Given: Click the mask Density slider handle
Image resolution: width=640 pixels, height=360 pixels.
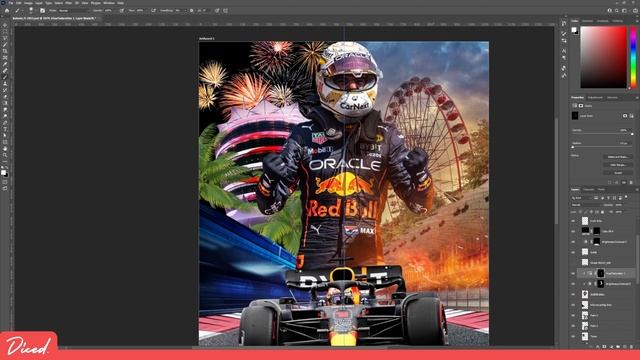Looking at the screenshot, I should pos(632,134).
